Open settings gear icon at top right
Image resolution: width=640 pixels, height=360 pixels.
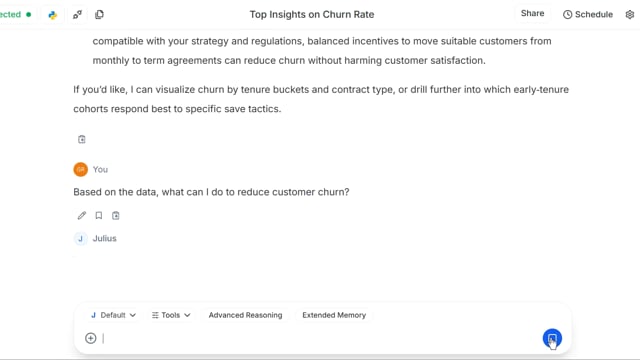coord(630,15)
